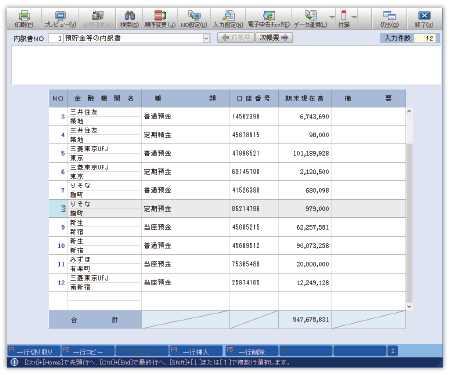Click the 検索 binoculars search icon
This screenshot has height=375, width=450.
tap(129, 19)
